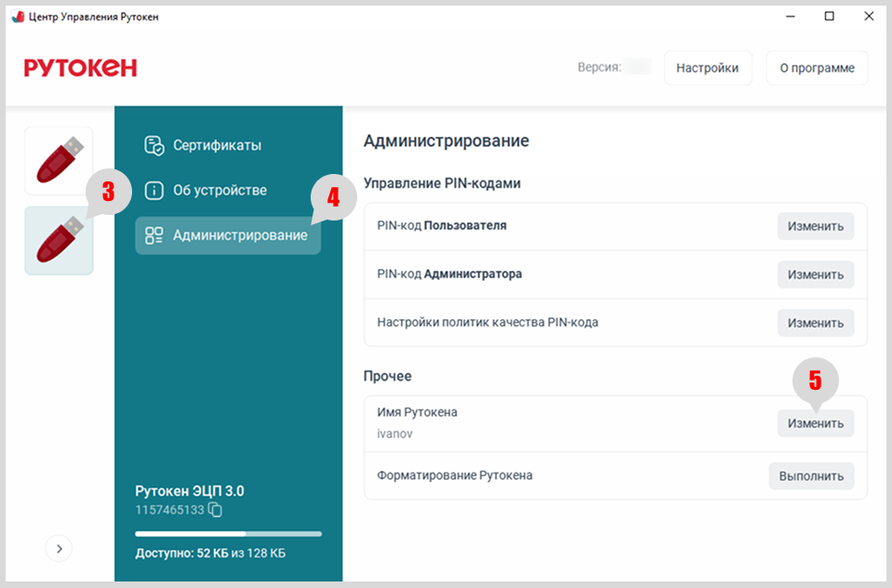This screenshot has width=892, height=588.
Task: Change PIN-code quality policy settings
Action: click(815, 323)
